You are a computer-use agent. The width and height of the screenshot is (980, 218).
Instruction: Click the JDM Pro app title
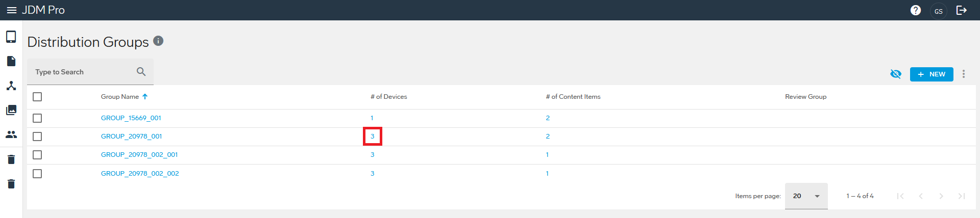[43, 10]
